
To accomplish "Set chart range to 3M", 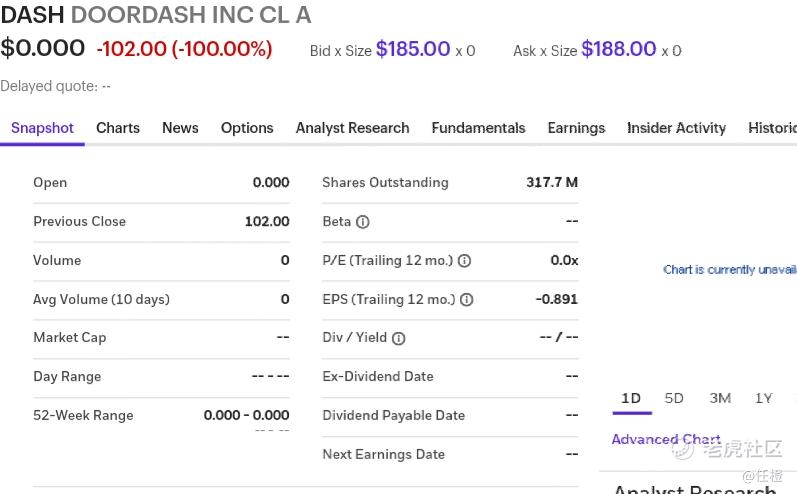I will (720, 398).
